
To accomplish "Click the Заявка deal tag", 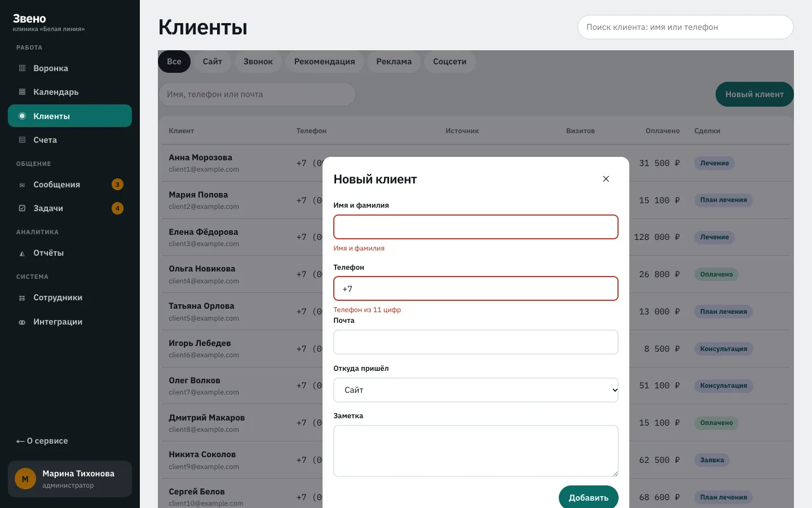I will pyautogui.click(x=712, y=460).
